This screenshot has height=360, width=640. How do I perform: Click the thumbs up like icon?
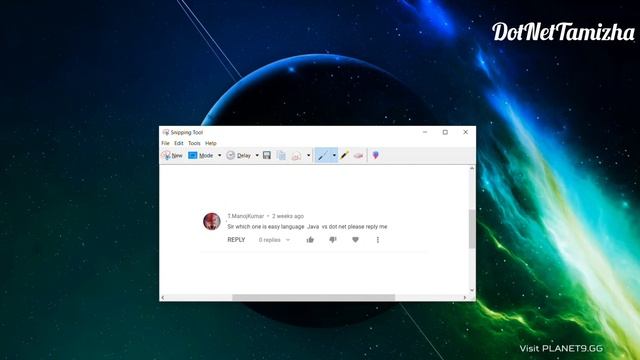pos(310,240)
